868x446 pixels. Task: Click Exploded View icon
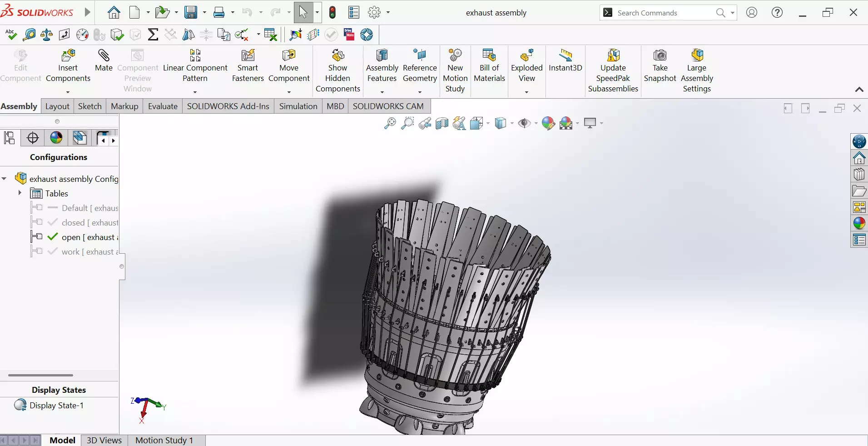(527, 56)
